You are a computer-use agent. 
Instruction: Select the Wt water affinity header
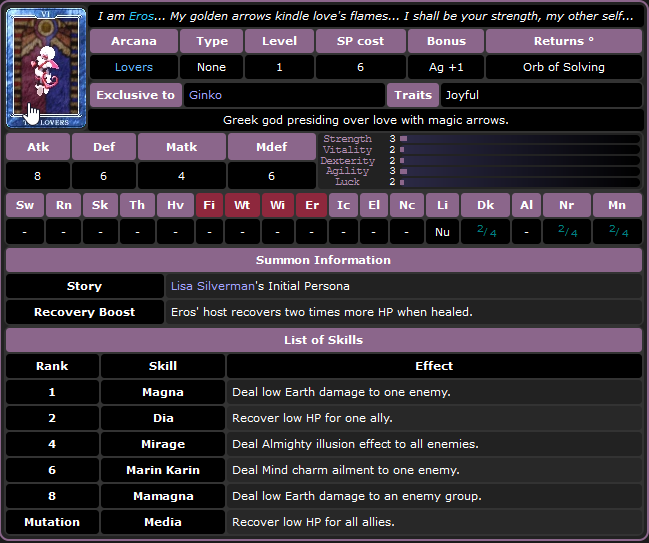point(241,205)
